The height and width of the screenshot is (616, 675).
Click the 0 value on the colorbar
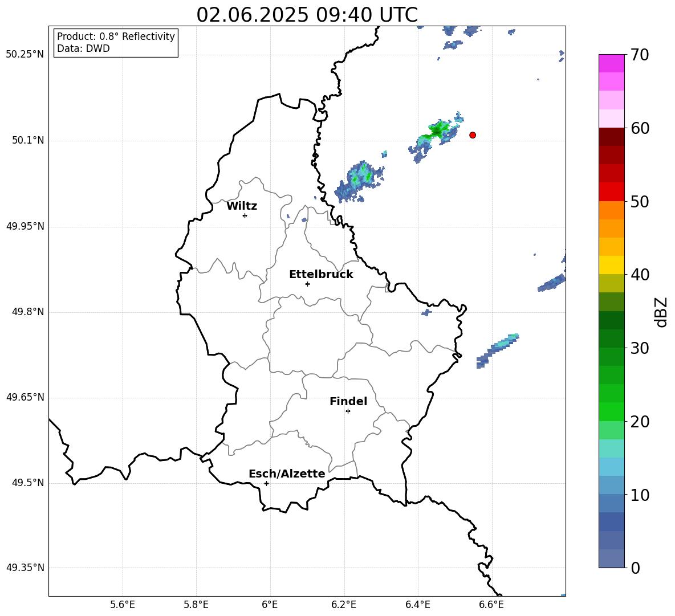point(635,568)
